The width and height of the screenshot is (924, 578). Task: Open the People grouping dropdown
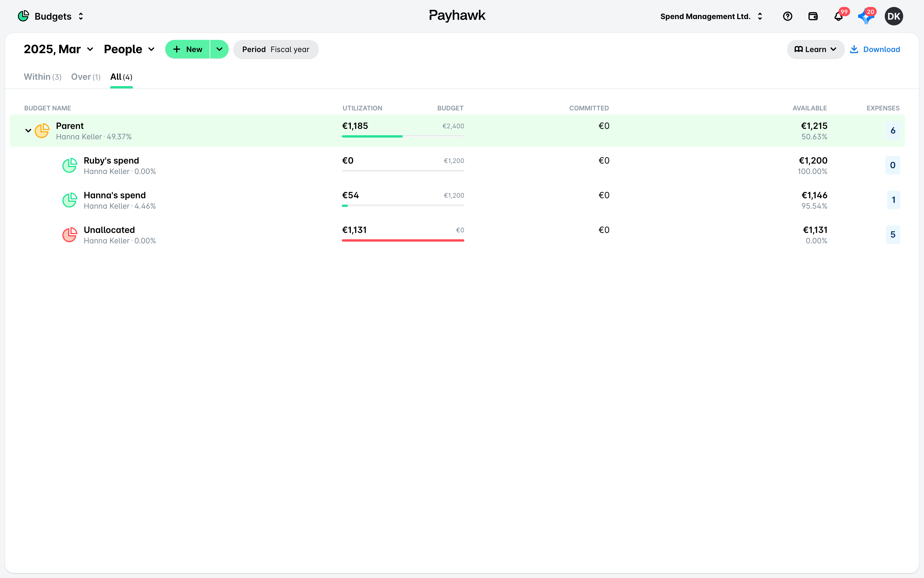point(129,49)
